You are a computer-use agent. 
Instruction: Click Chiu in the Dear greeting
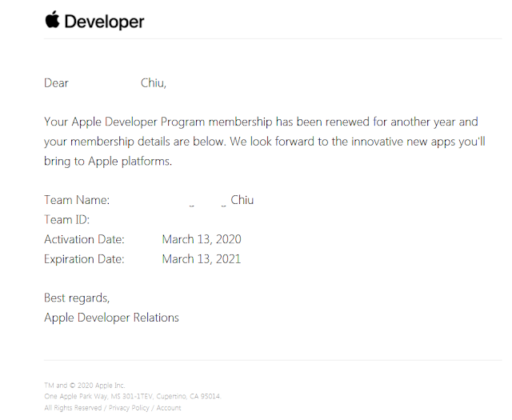(x=154, y=83)
